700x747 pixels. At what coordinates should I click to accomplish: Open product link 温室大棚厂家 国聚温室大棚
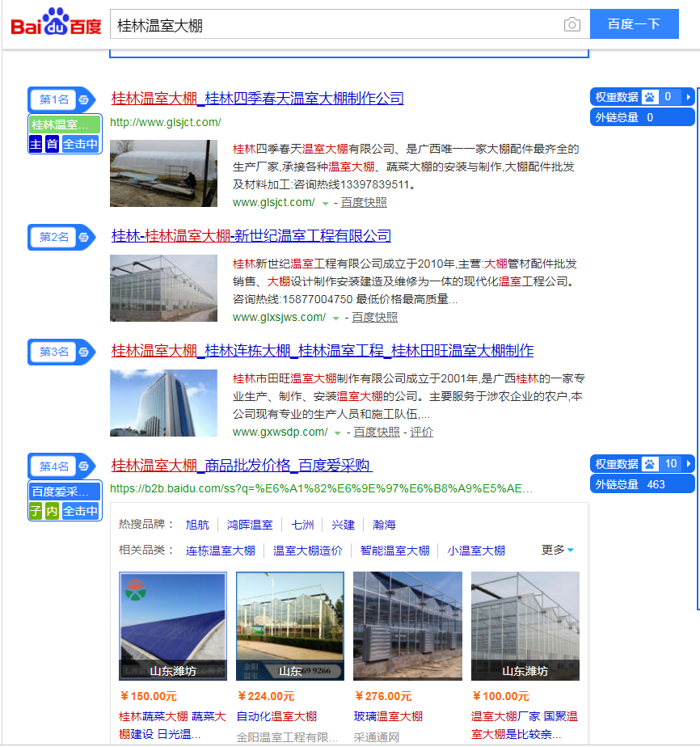[x=525, y=725]
